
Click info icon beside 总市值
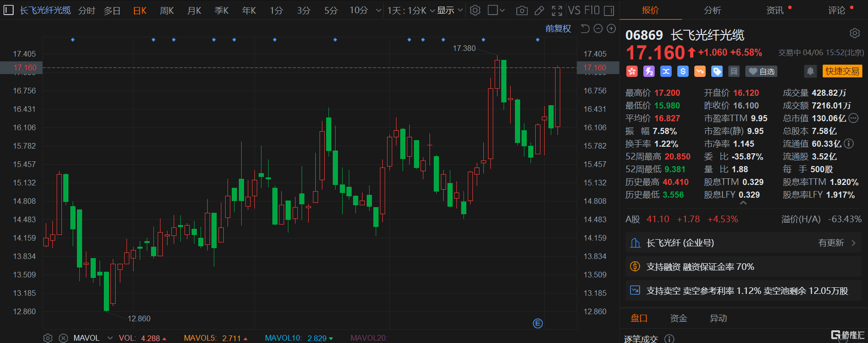[853, 118]
